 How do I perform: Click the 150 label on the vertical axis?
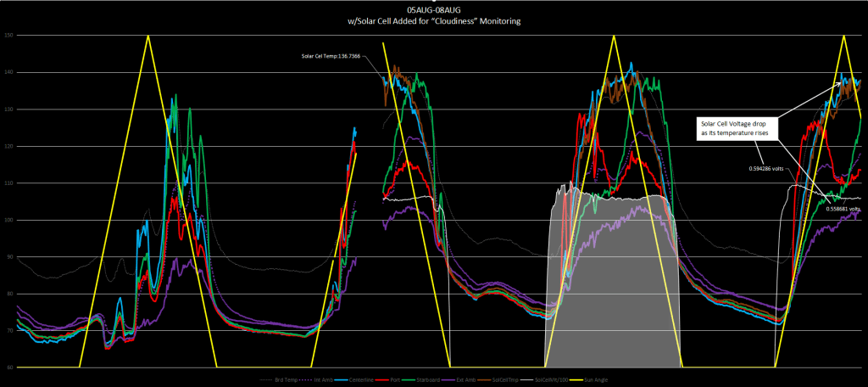pyautogui.click(x=8, y=36)
